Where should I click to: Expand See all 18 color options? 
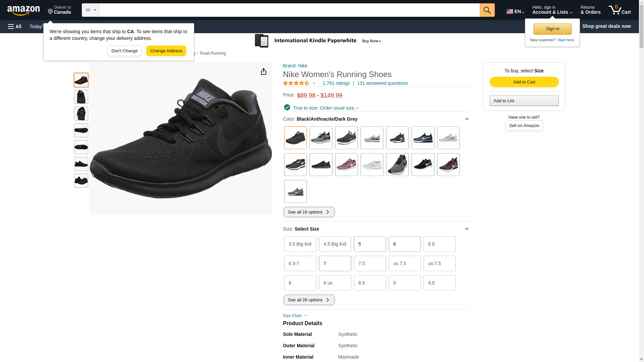[309, 212]
